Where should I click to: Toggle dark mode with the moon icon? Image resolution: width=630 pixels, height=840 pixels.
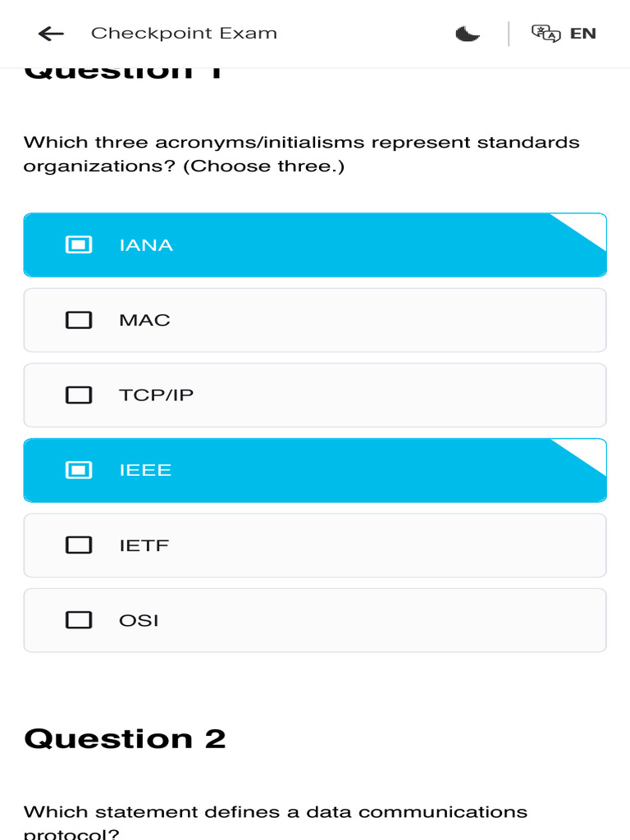point(468,34)
